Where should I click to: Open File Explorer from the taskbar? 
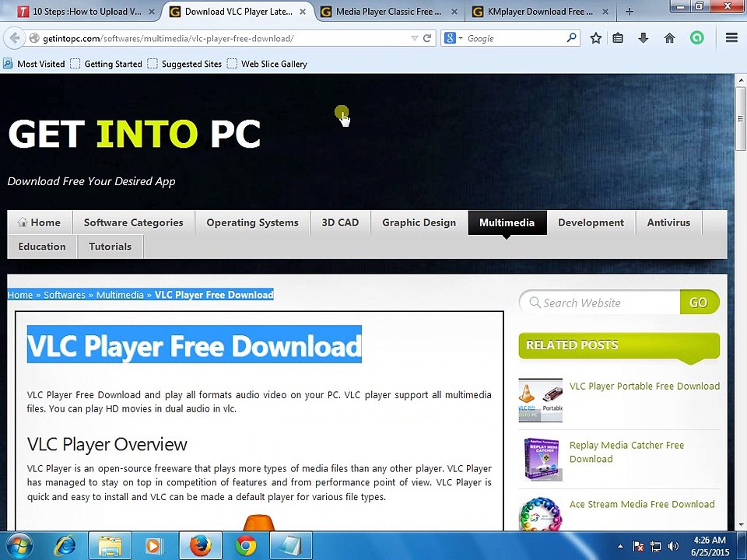(x=110, y=546)
